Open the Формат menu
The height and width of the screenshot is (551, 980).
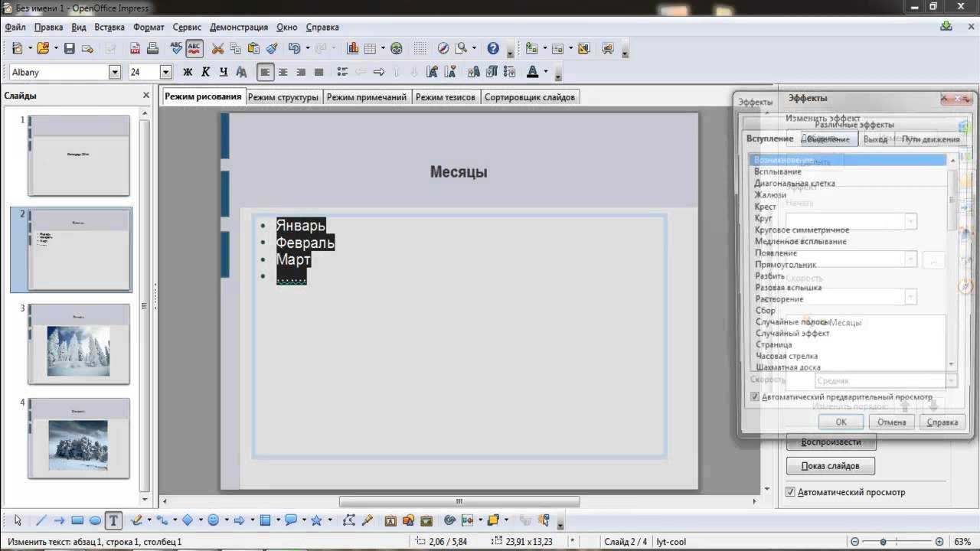click(149, 27)
